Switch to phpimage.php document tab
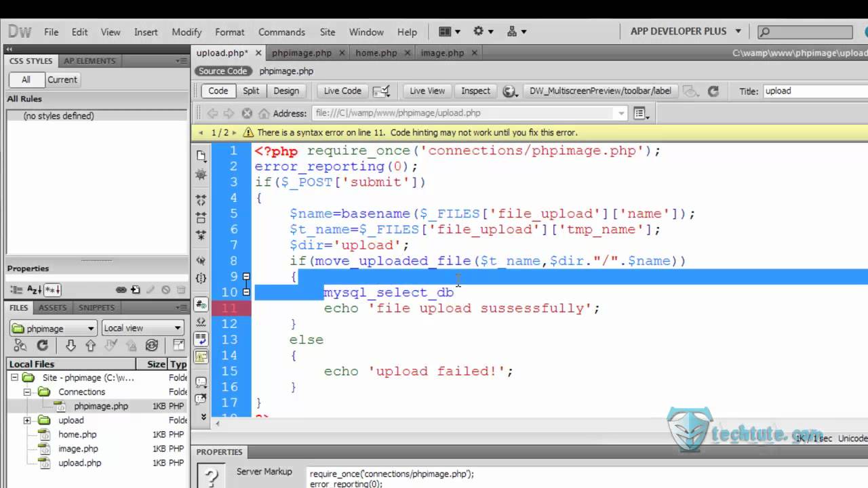The width and height of the screenshot is (868, 488). (302, 53)
